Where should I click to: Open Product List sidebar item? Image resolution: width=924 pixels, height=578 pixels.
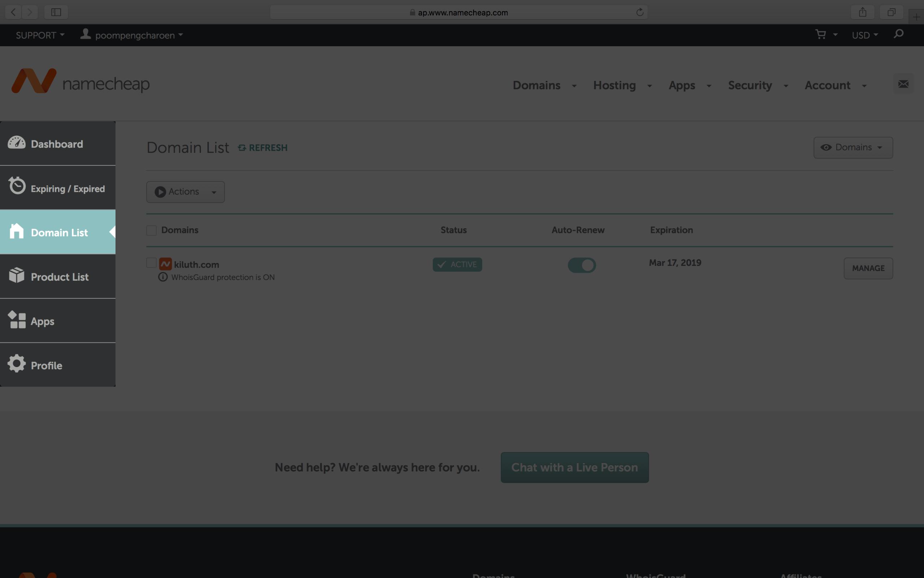(x=58, y=276)
